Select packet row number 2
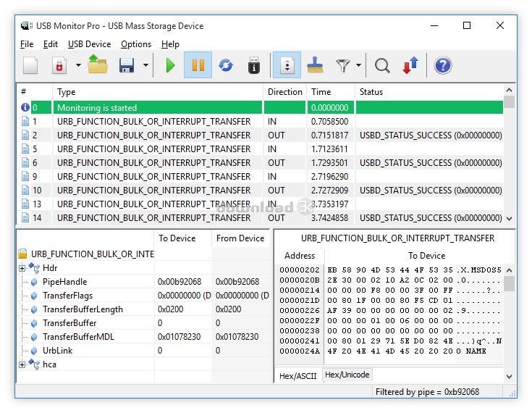This screenshot has height=413, width=532. pyautogui.click(x=261, y=135)
